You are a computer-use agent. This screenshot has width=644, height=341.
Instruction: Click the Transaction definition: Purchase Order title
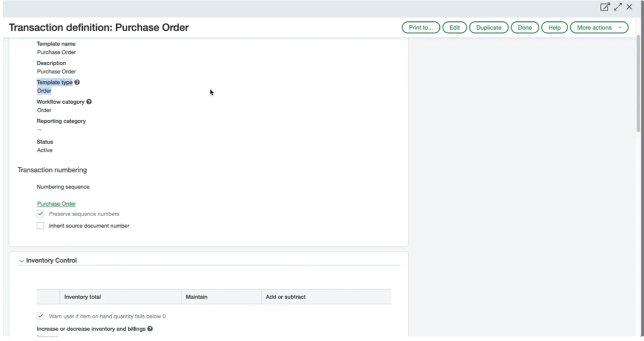(99, 28)
